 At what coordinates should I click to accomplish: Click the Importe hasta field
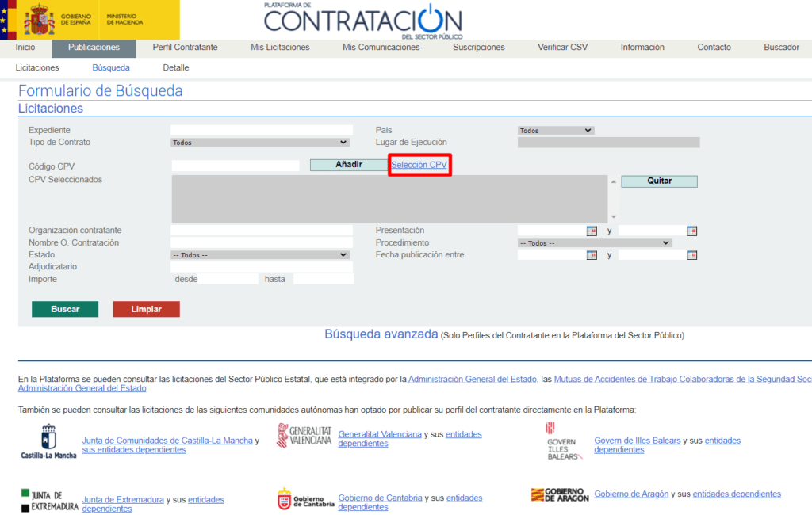[324, 279]
